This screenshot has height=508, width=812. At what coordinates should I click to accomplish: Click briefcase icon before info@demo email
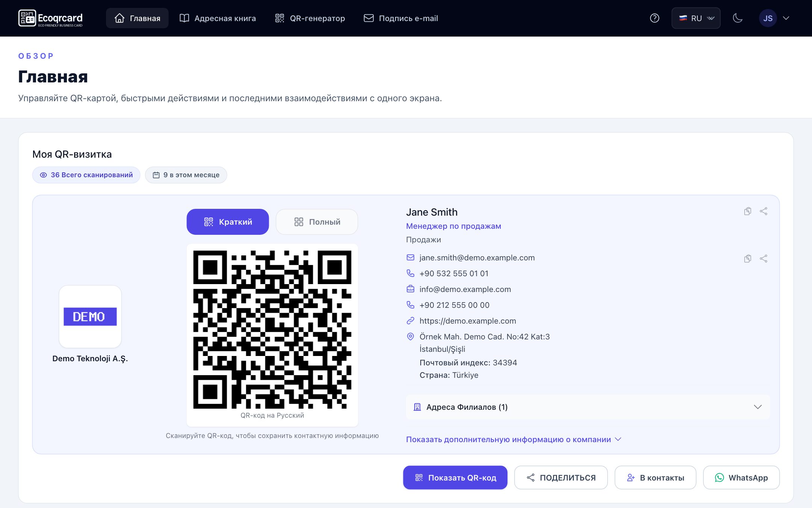[411, 289]
